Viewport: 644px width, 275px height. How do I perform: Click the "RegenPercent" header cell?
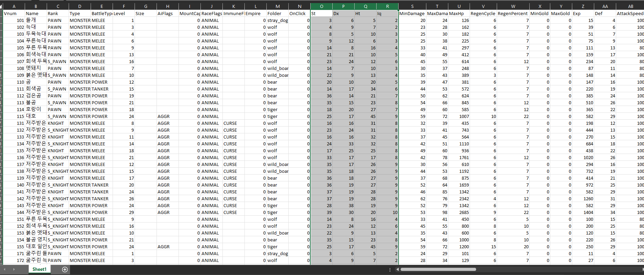coord(513,14)
